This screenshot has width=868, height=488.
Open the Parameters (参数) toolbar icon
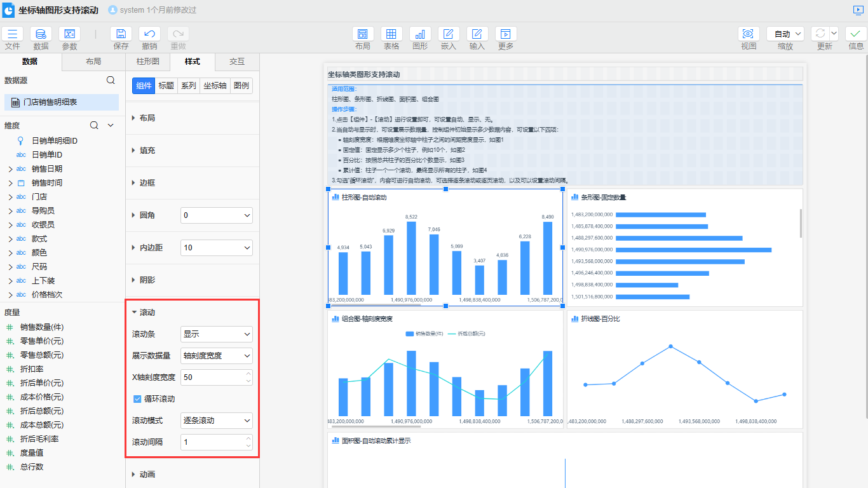pos(69,34)
